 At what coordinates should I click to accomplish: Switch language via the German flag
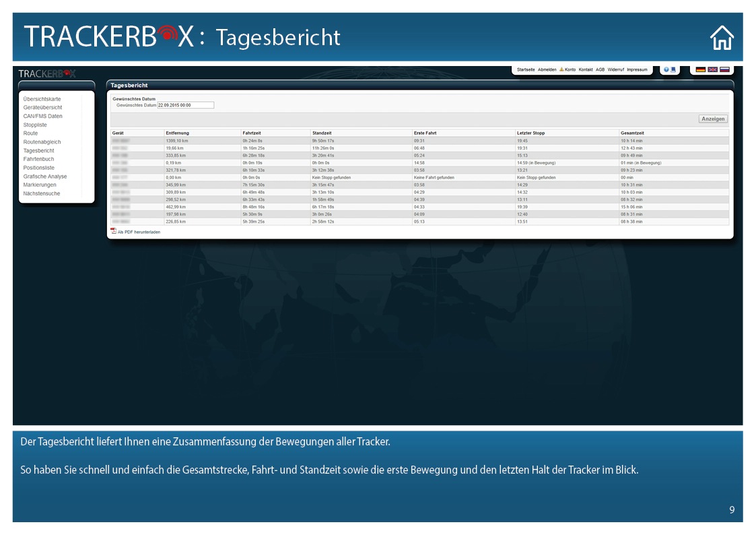click(701, 69)
